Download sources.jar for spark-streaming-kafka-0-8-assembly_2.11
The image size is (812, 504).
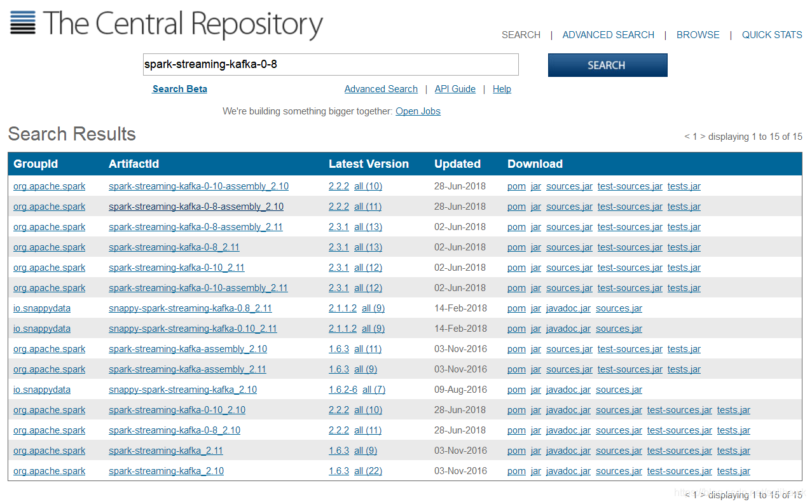coord(569,227)
